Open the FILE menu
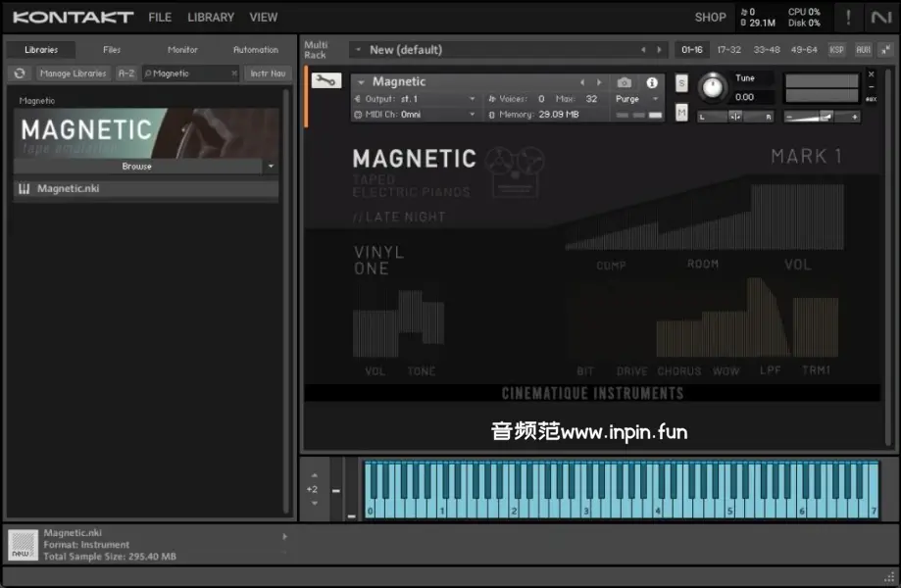Image resolution: width=901 pixels, height=588 pixels. 160,17
